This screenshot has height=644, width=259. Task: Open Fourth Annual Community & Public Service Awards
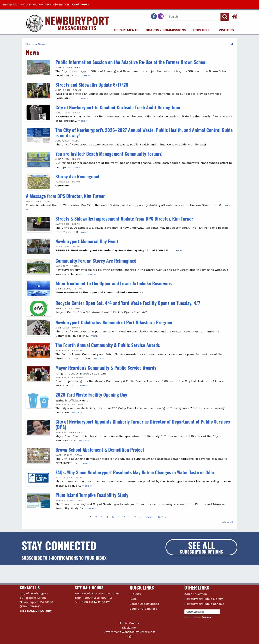pyautogui.click(x=108, y=345)
